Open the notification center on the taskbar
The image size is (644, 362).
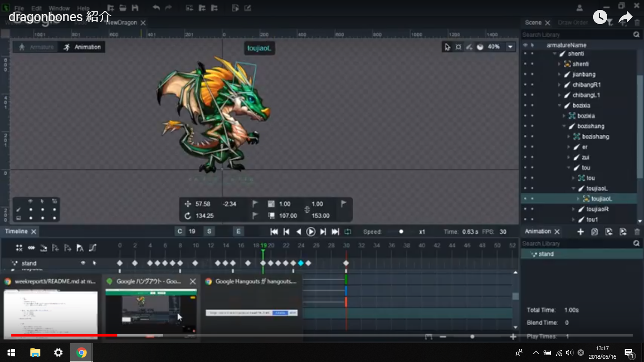[x=628, y=353]
